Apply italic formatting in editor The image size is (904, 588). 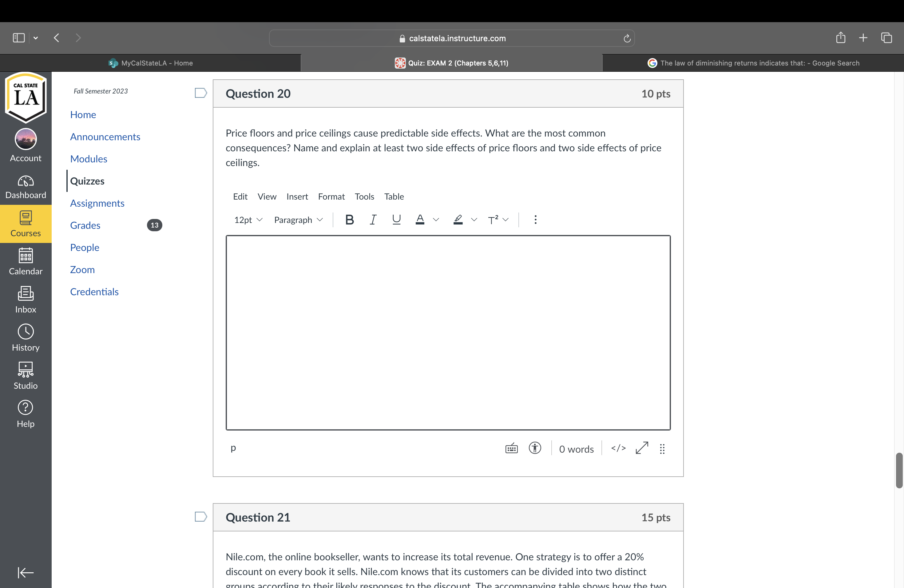373,220
